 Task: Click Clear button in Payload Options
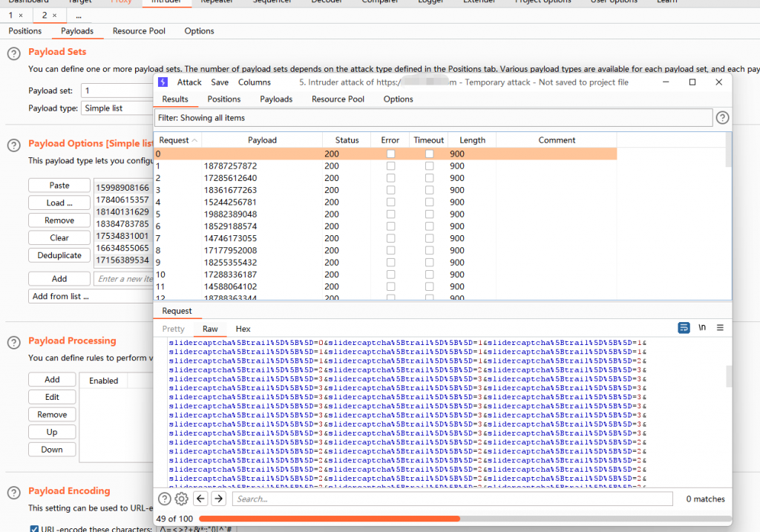click(x=59, y=237)
